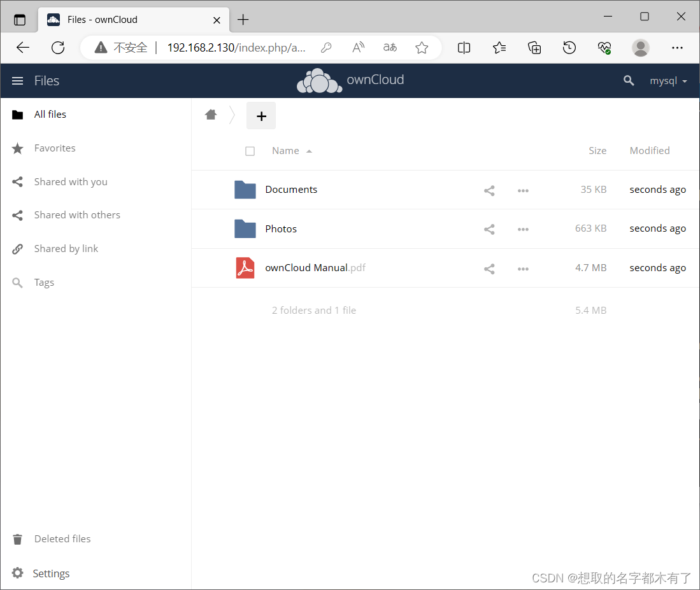
Task: Go back with browser back arrow
Action: (23, 47)
